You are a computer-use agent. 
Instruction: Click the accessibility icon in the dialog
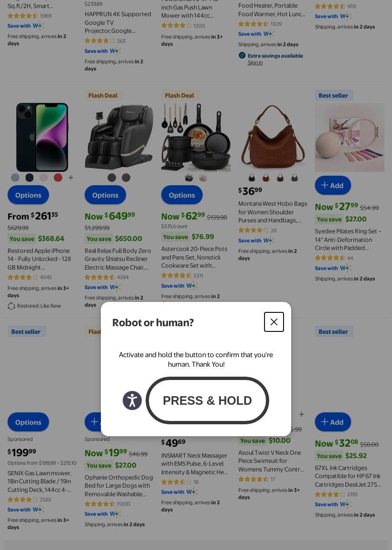132,400
